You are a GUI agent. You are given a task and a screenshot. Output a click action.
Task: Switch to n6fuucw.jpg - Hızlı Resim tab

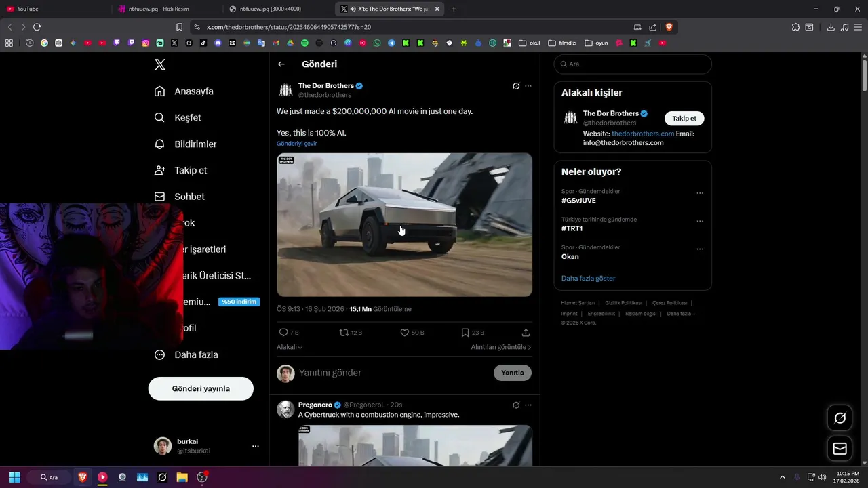pos(166,9)
